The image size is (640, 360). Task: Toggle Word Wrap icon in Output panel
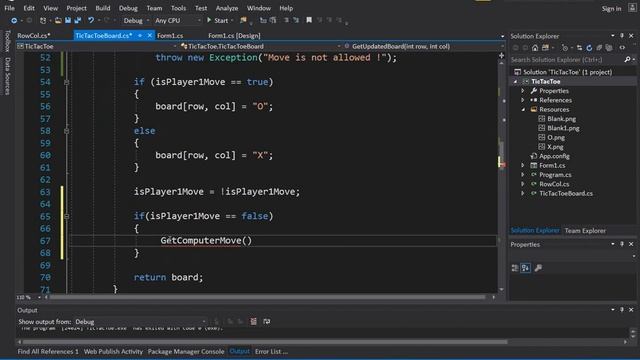click(267, 322)
